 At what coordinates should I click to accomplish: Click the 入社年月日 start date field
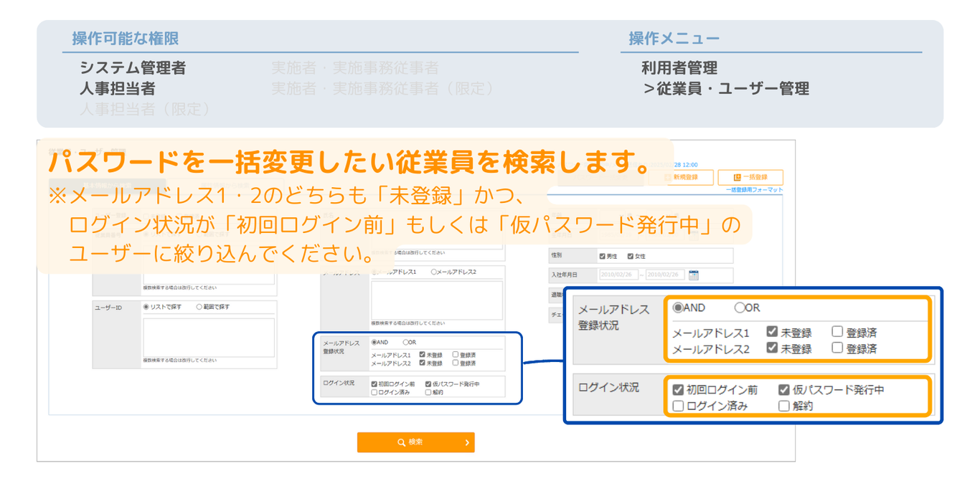(x=619, y=275)
